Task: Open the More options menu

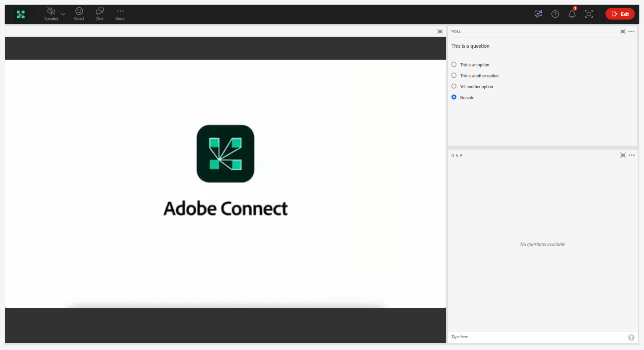Action: point(120,14)
